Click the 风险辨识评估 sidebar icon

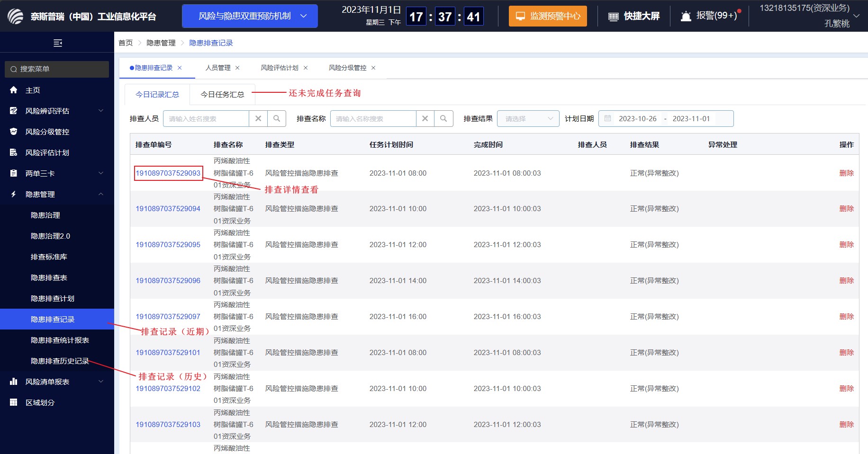pyautogui.click(x=14, y=111)
